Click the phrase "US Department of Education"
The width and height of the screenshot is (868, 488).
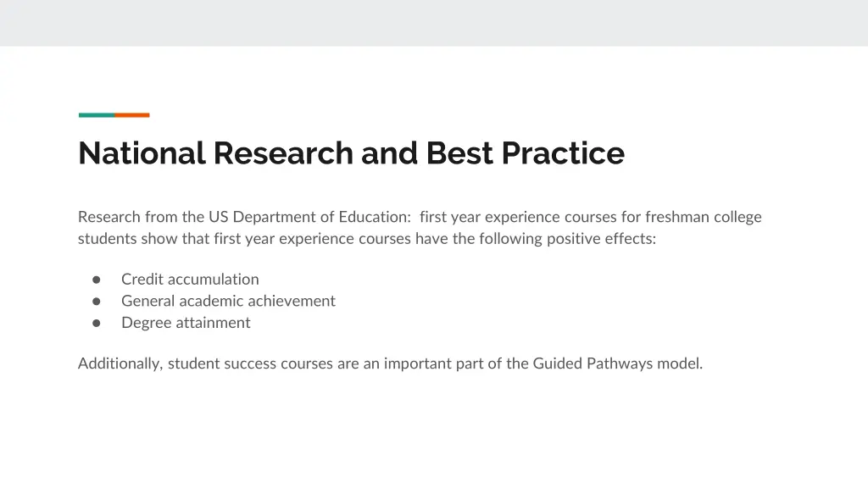coord(309,217)
